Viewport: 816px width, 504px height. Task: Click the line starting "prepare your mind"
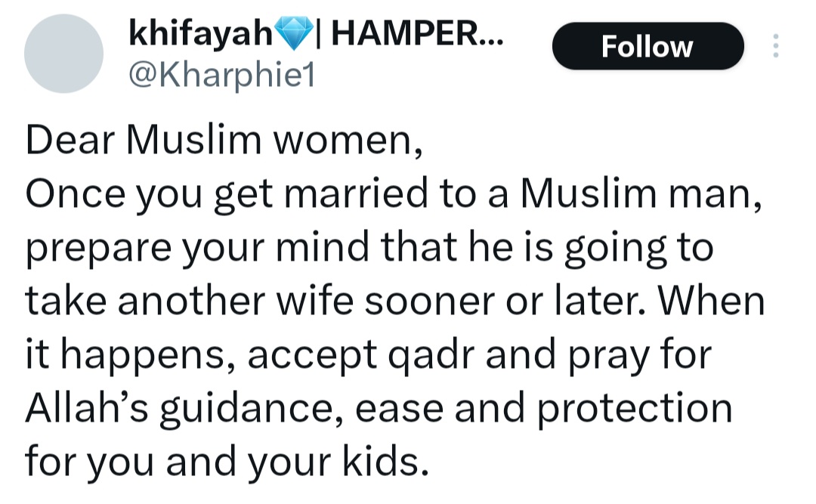coord(369,249)
